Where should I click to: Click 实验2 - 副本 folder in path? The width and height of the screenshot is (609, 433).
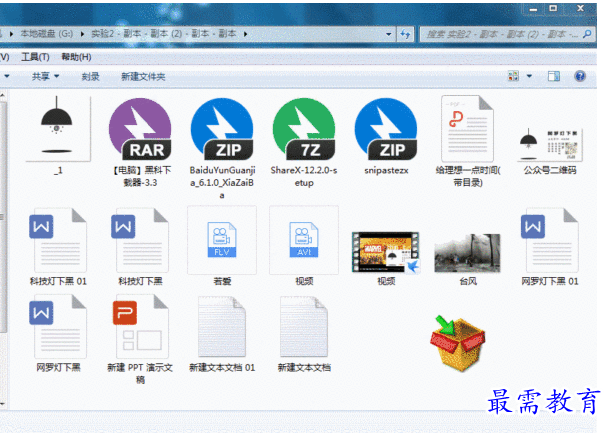(x=164, y=34)
